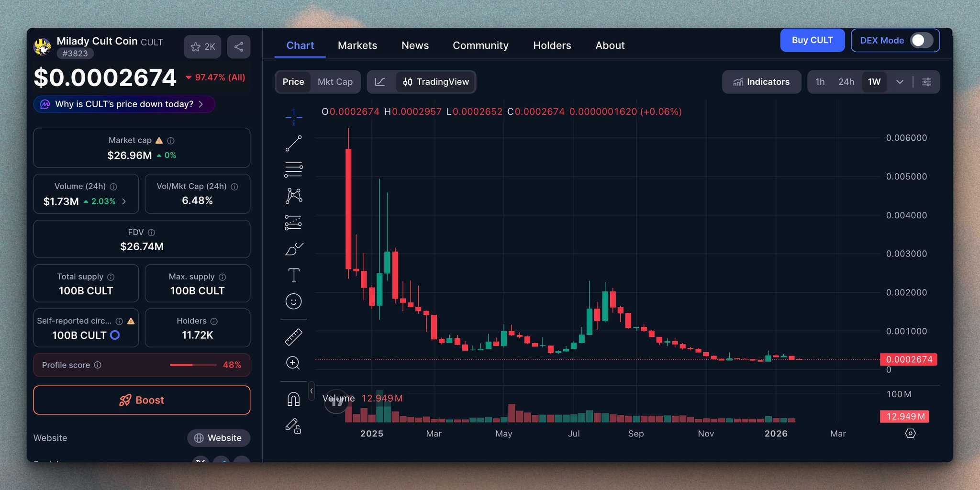Click the Profile score progress bar
The width and height of the screenshot is (980, 490).
click(193, 365)
